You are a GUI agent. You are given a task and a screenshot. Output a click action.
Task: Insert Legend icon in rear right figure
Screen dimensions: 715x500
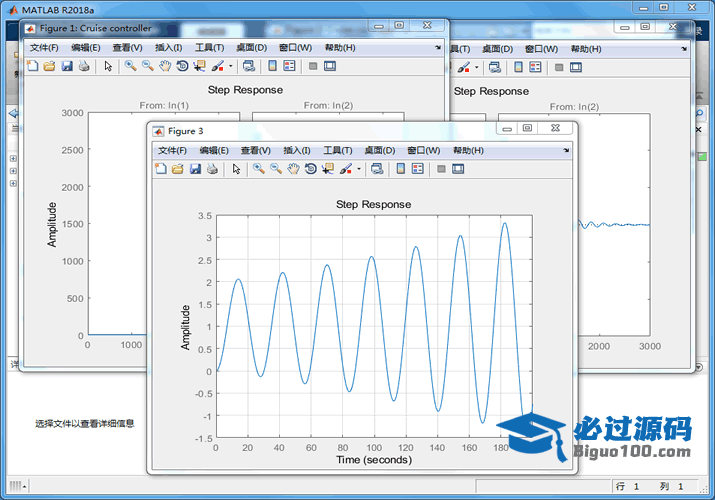[536, 67]
